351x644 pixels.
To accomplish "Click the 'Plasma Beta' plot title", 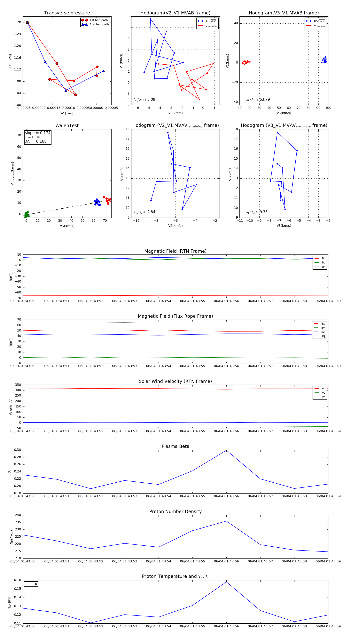I will (x=175, y=447).
